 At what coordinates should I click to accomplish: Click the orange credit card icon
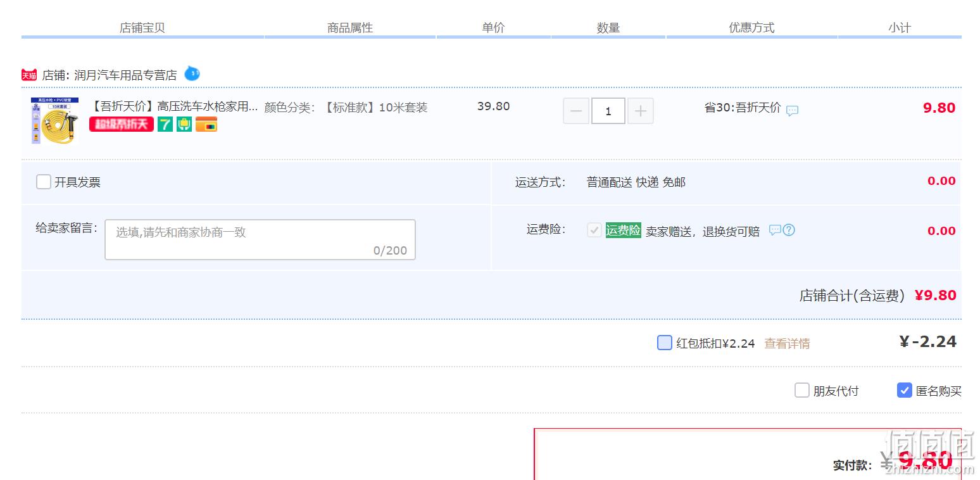tap(206, 125)
